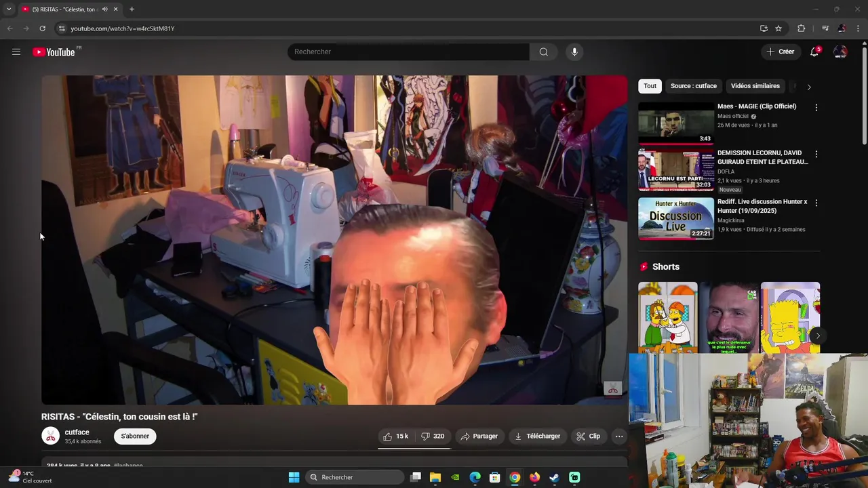
Task: Open Hunter x Hunter Discussion Live thumbnail
Action: 676,218
